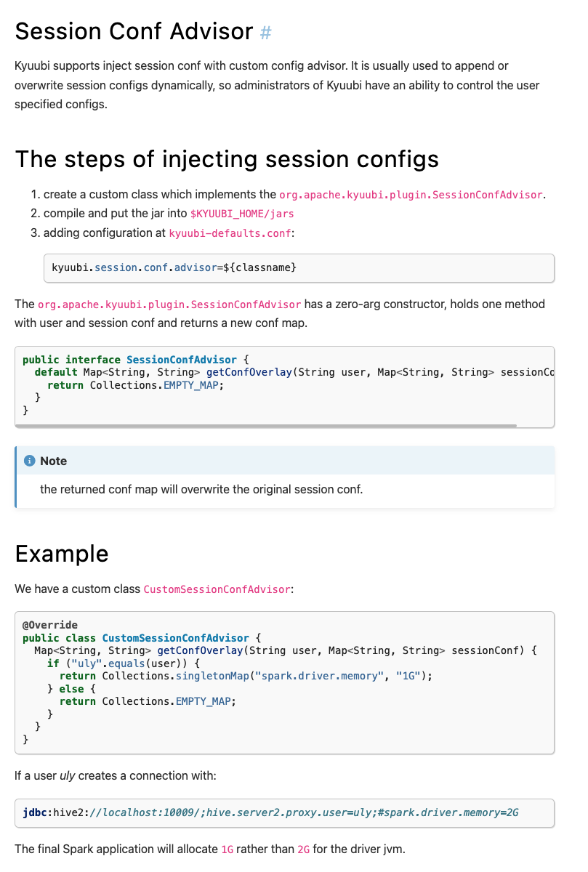This screenshot has height=872, width=588.
Task: Click the jdbc:hive2 connection string block
Action: [x=285, y=813]
